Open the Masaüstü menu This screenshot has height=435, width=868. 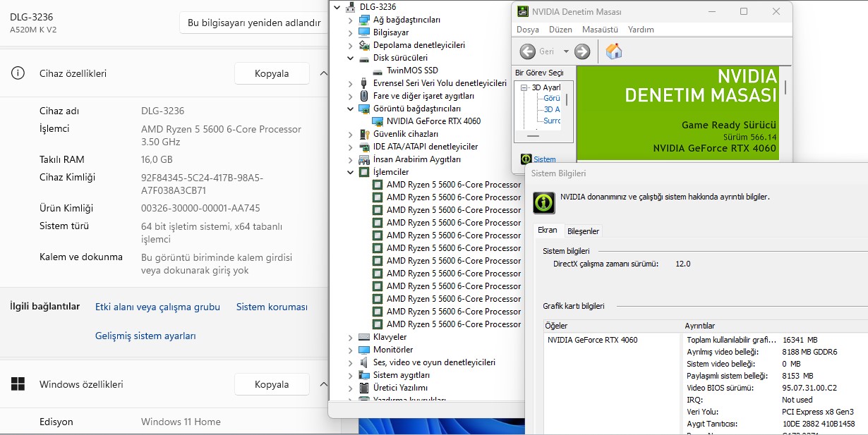pos(600,30)
